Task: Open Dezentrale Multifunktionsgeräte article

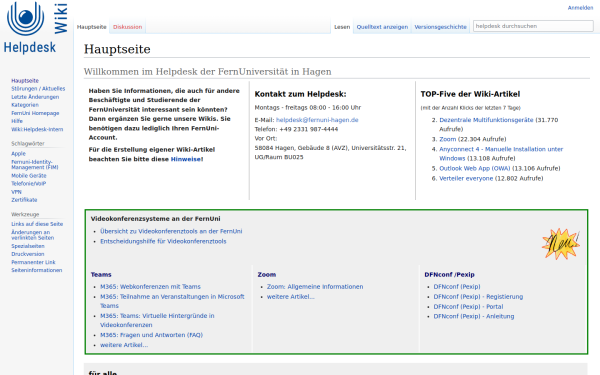Action: (x=486, y=120)
